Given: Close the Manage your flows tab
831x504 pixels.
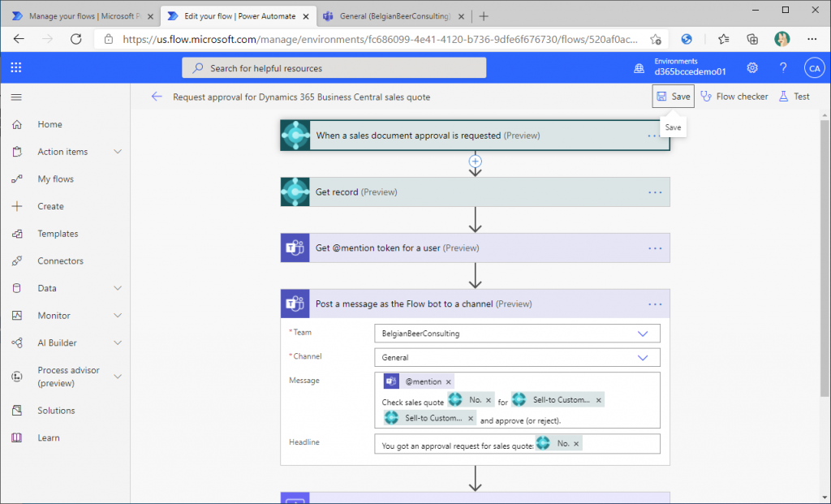Looking at the screenshot, I should click(x=150, y=16).
